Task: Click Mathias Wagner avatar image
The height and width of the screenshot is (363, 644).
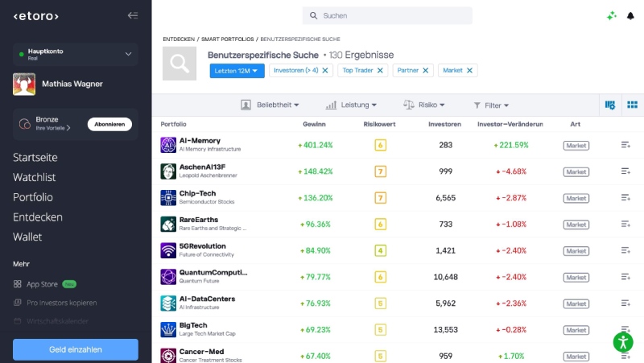Action: click(x=24, y=85)
